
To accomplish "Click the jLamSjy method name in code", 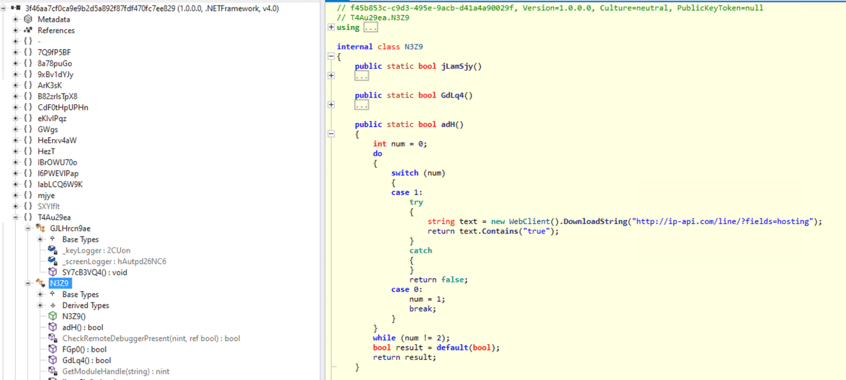I will click(x=456, y=66).
